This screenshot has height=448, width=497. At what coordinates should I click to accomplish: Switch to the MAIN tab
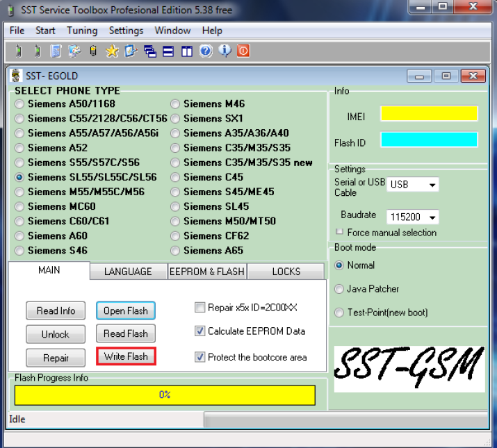pos(49,270)
